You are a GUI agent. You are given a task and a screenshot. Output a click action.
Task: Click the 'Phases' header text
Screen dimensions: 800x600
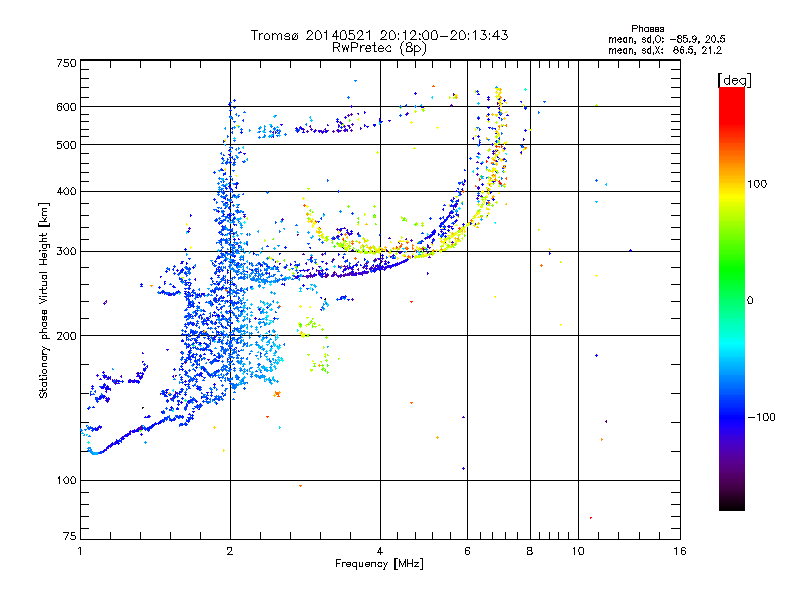tap(647, 29)
